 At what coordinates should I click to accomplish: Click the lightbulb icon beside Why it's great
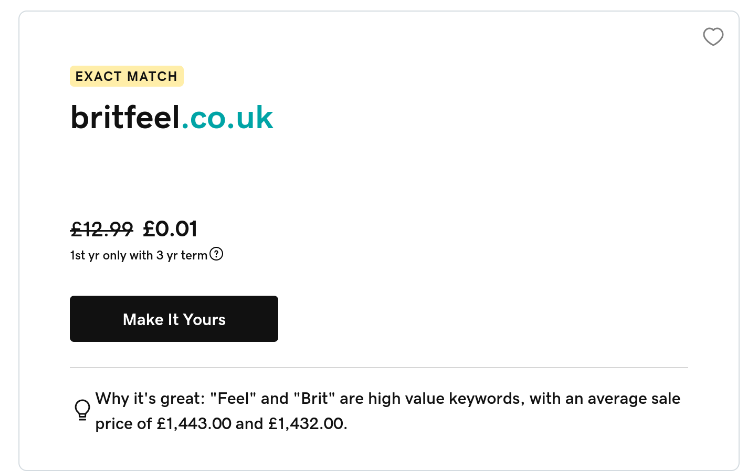pos(82,411)
